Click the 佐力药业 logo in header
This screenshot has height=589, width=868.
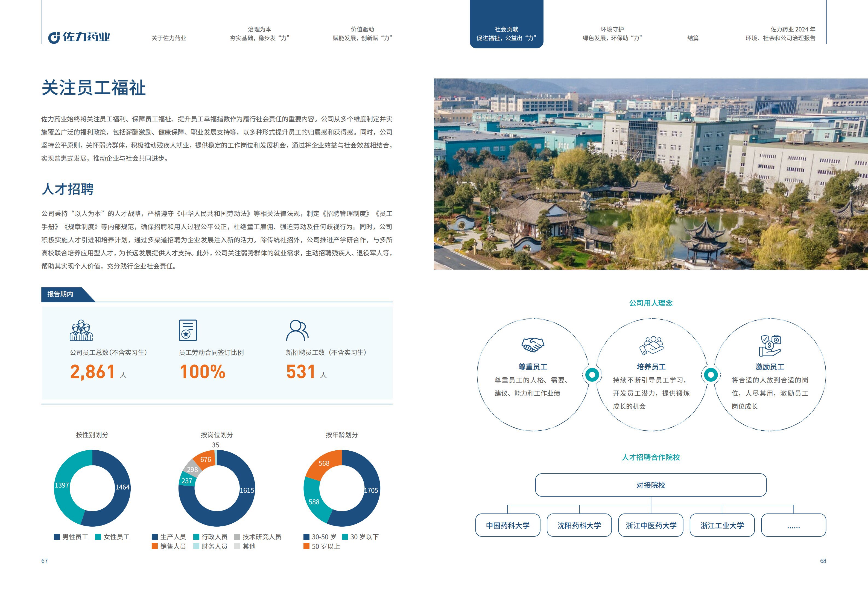coord(79,37)
